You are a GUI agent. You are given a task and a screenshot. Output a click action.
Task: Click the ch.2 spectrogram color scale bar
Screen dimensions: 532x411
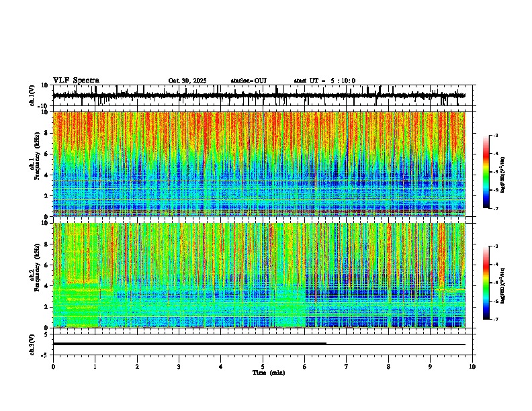(x=486, y=283)
